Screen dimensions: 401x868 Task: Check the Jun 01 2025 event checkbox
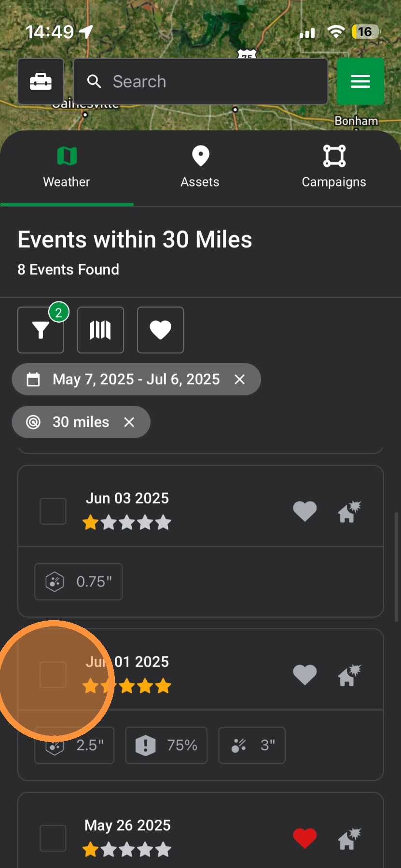click(x=53, y=675)
